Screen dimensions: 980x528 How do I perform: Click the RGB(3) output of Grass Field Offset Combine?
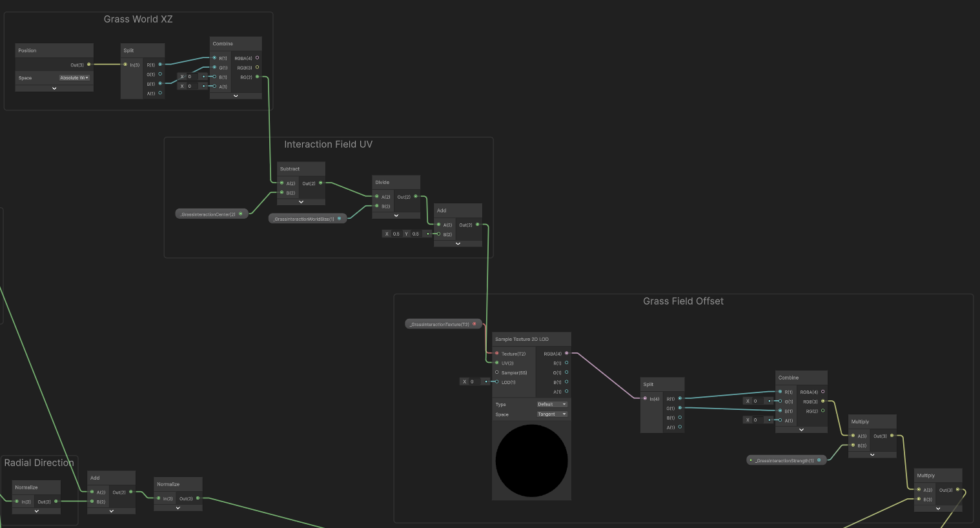pyautogui.click(x=822, y=401)
